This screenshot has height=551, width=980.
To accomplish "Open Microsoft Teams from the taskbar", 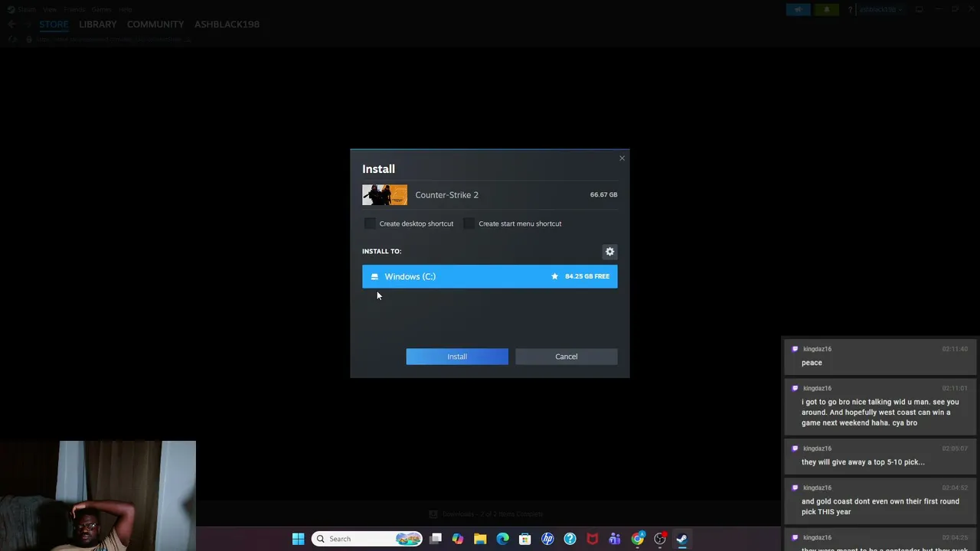I will coord(614,539).
